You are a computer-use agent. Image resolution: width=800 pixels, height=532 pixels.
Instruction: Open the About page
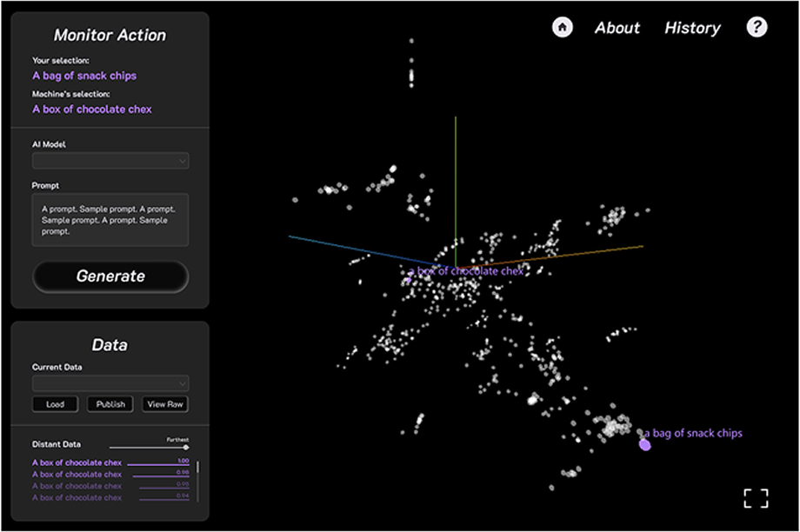point(617,28)
